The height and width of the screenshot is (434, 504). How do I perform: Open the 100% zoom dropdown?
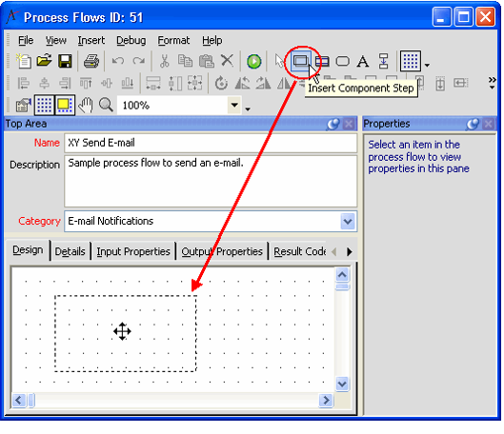234,105
